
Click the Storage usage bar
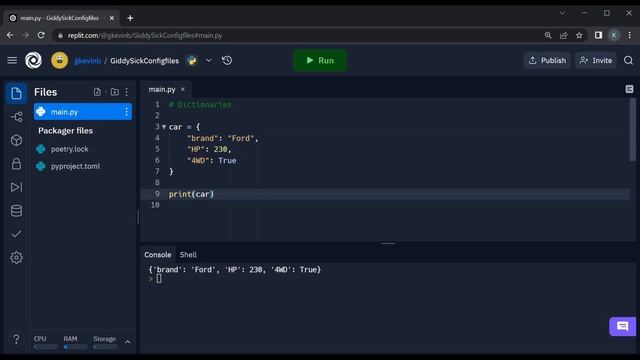(x=105, y=347)
